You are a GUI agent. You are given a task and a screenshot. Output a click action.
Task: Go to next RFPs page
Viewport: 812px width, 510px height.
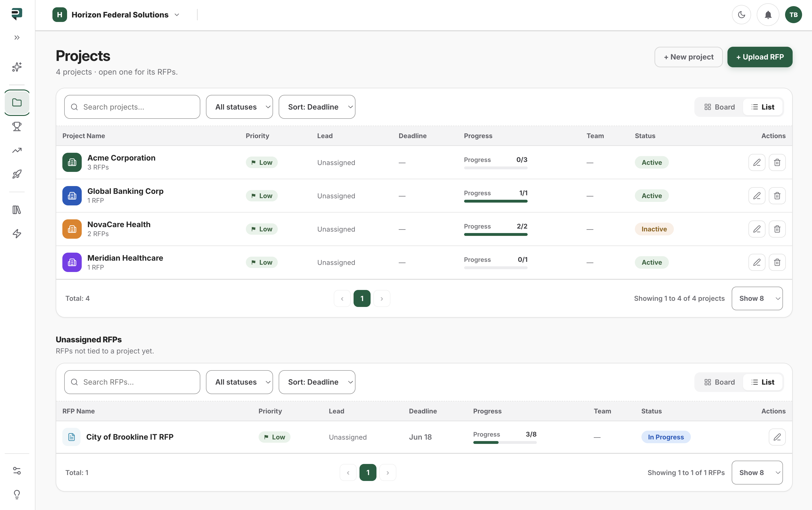[388, 473]
